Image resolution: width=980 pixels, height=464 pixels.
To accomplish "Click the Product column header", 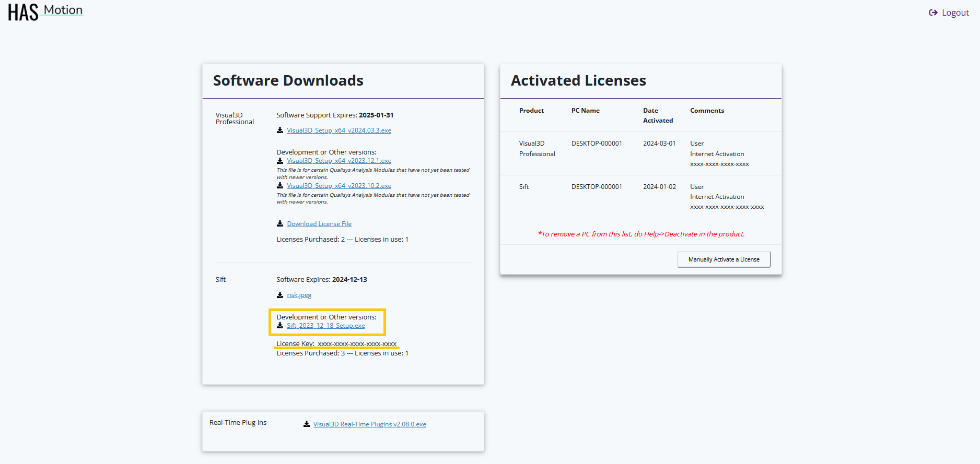I will pyautogui.click(x=531, y=111).
